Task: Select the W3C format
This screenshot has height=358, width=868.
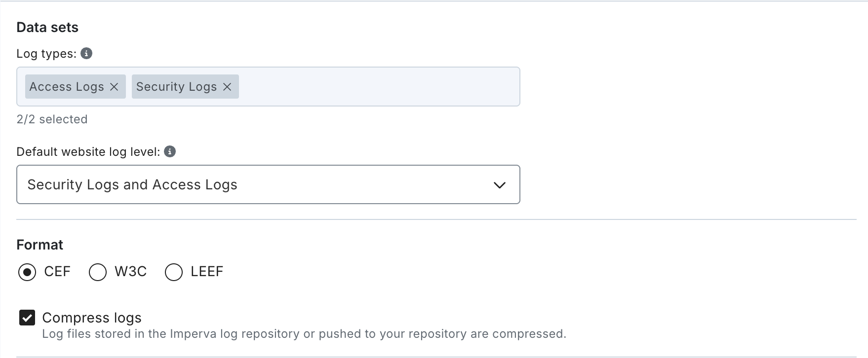Action: [98, 272]
